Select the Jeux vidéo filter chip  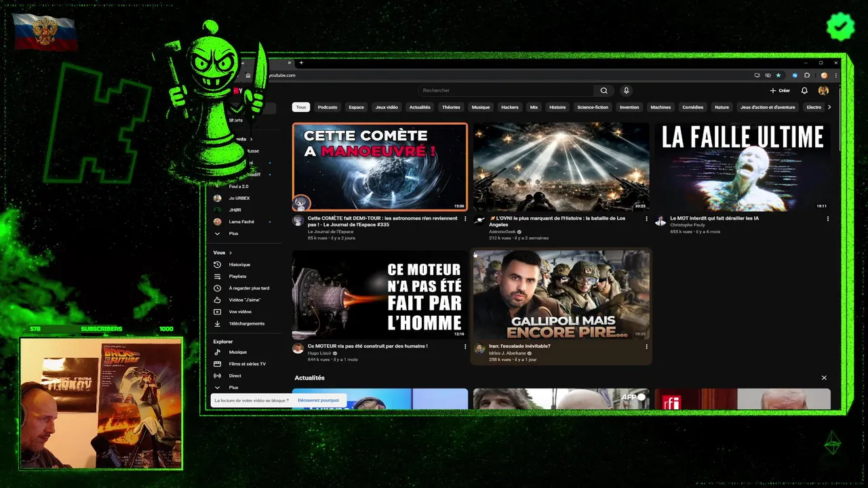[x=387, y=107]
